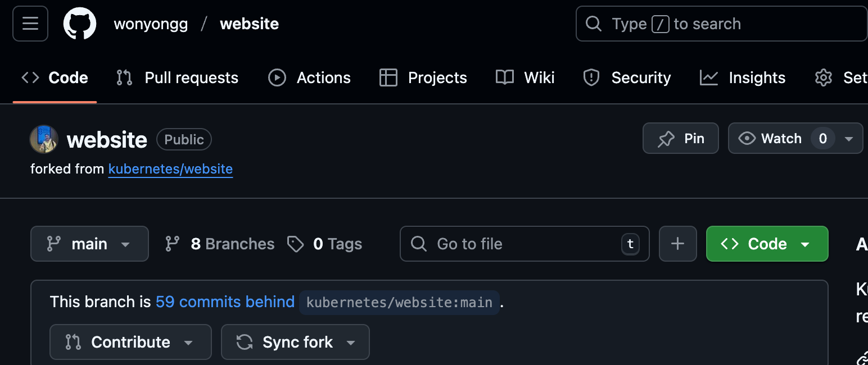Click the plus add file button
Viewport: 868px width, 365px height.
coord(678,244)
